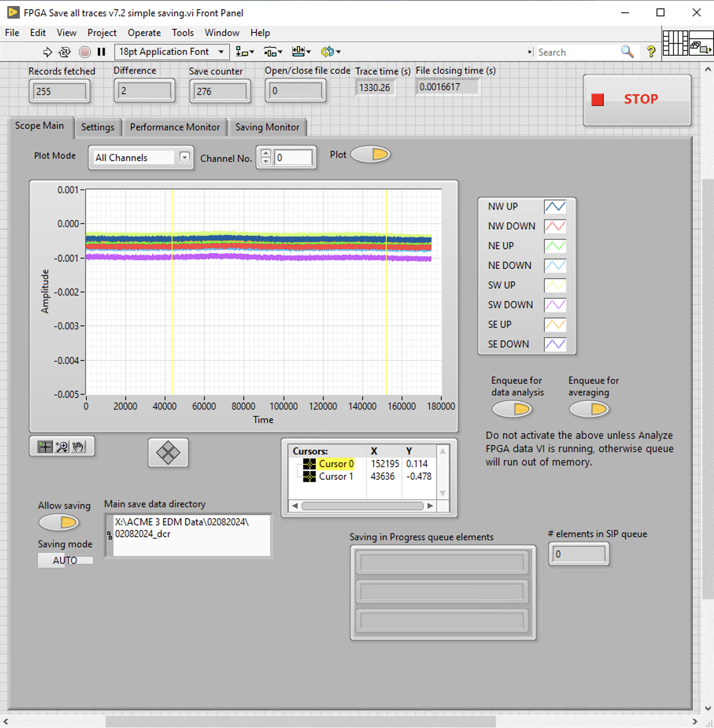Click the Main save data directory field
The width and height of the screenshot is (714, 728).
click(x=191, y=535)
